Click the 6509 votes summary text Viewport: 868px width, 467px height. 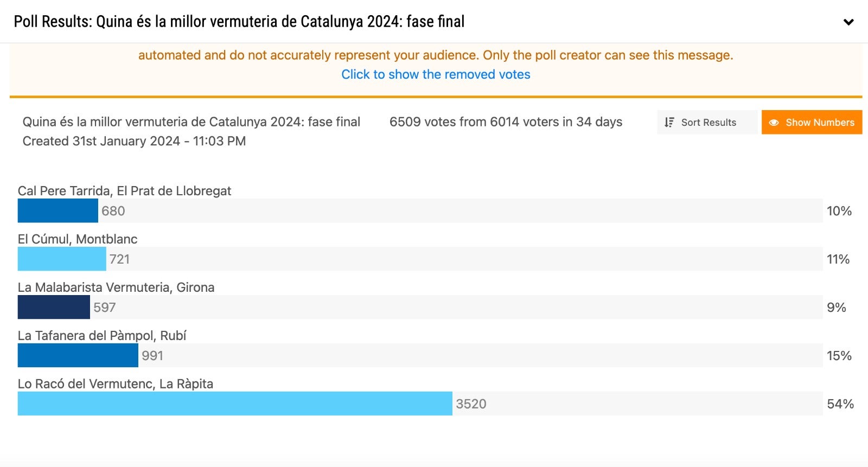[x=506, y=122]
